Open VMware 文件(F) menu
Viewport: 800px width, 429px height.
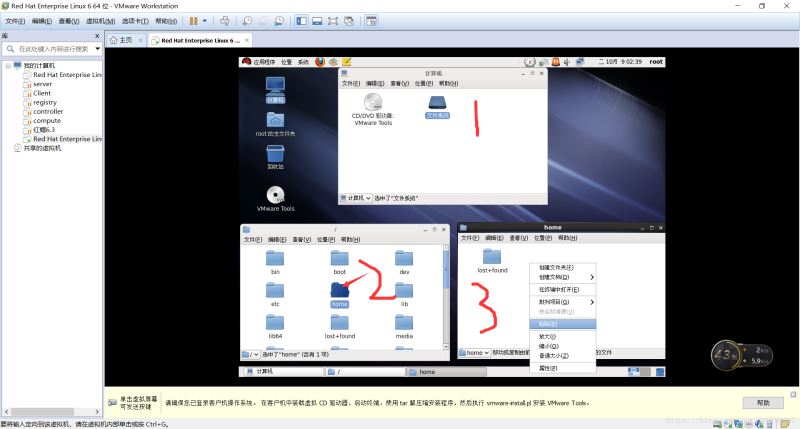point(15,21)
